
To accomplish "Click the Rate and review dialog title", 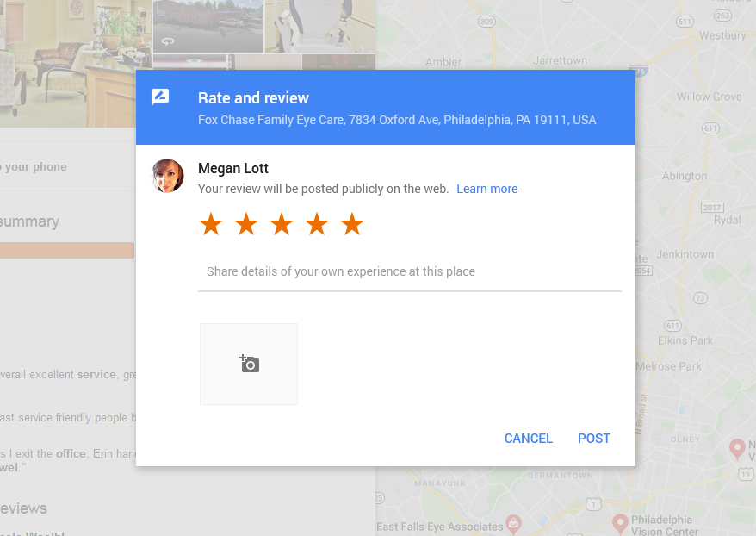I will coord(253,98).
